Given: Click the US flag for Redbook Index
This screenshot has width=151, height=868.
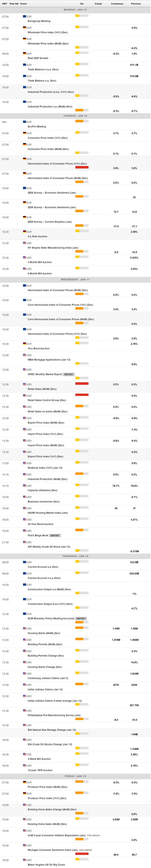Looking at the screenshot, I should (x=24, y=463).
